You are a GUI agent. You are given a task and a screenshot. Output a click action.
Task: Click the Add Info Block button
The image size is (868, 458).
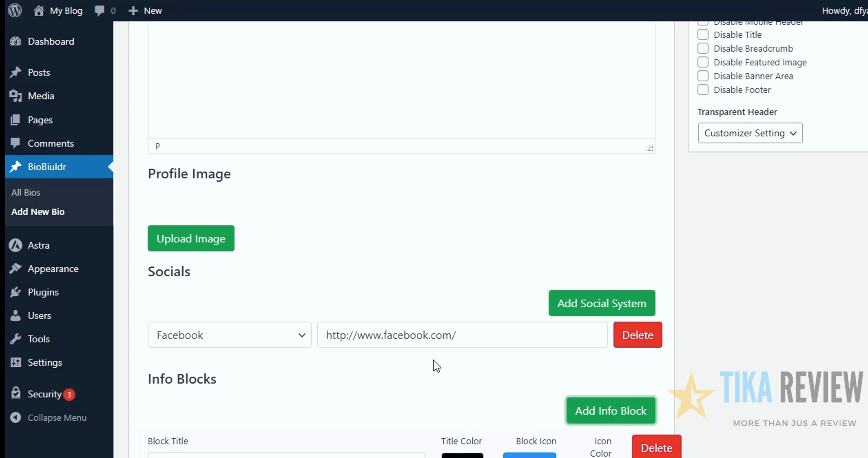click(611, 410)
